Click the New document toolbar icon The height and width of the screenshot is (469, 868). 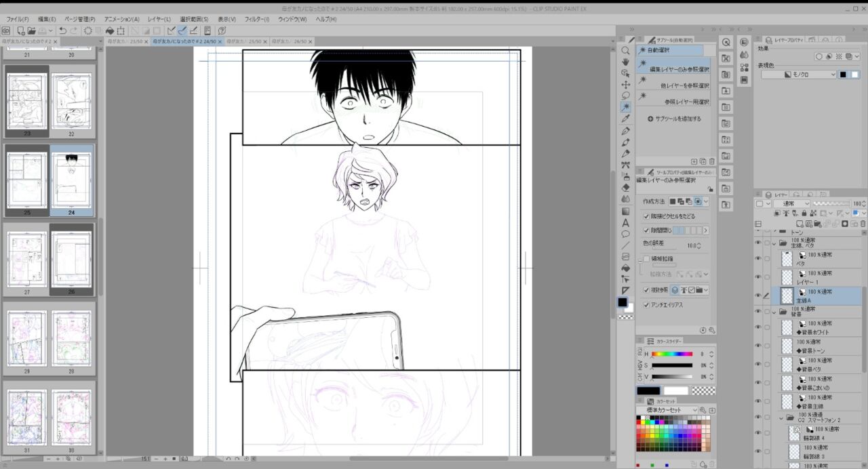pyautogui.click(x=20, y=30)
